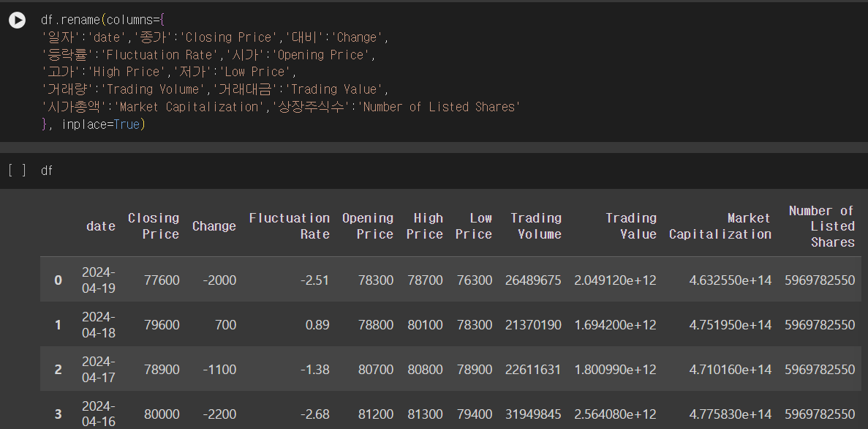Click fluctuation rate -1.38
This screenshot has width=868, height=429.
(315, 369)
